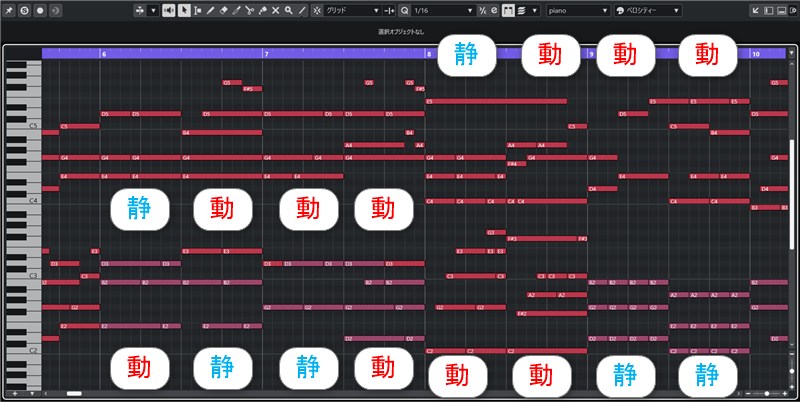The width and height of the screenshot is (800, 402).
Task: Select the Glue tool
Action: click(263, 10)
